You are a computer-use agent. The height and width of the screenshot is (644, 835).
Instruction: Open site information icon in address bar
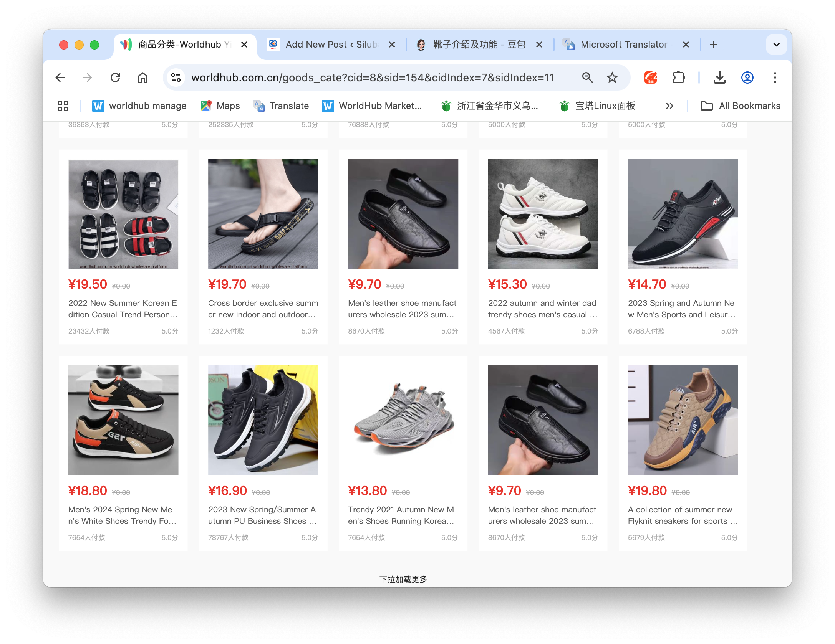coord(176,78)
